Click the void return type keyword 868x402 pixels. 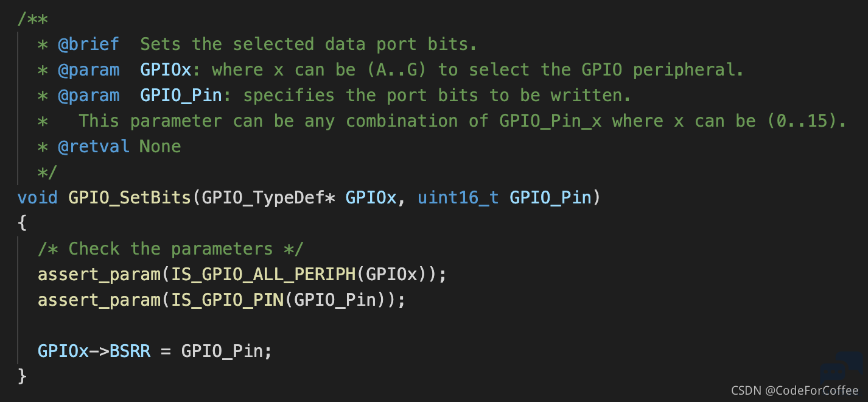(38, 197)
